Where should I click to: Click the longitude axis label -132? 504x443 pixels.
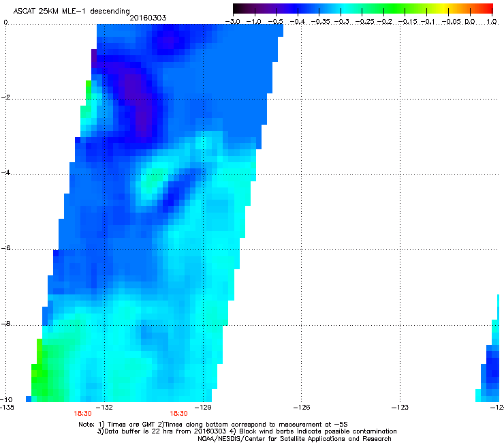(105, 408)
